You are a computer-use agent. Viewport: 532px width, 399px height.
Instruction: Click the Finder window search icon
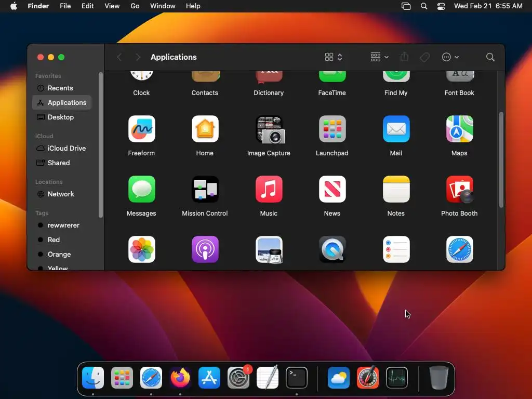point(490,57)
